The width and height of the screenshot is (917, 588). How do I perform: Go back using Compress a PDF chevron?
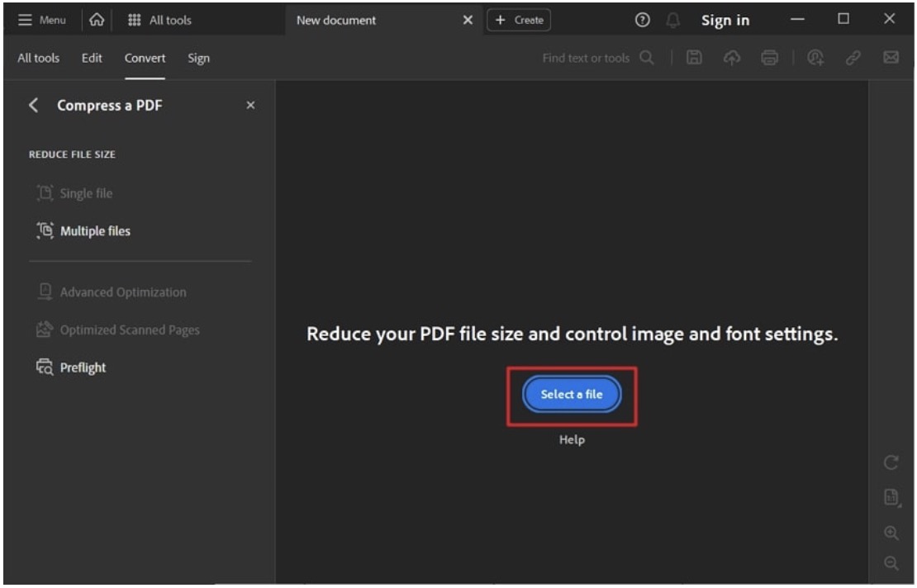coord(34,106)
